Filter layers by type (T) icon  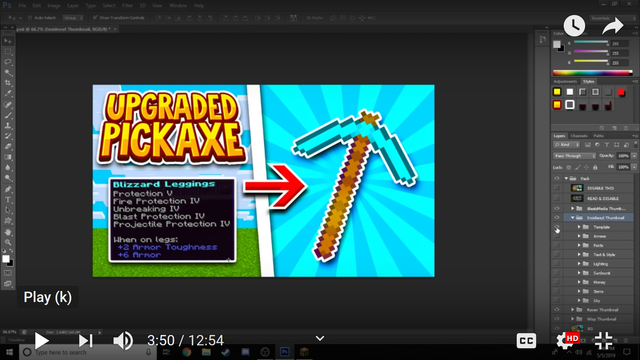click(x=607, y=145)
